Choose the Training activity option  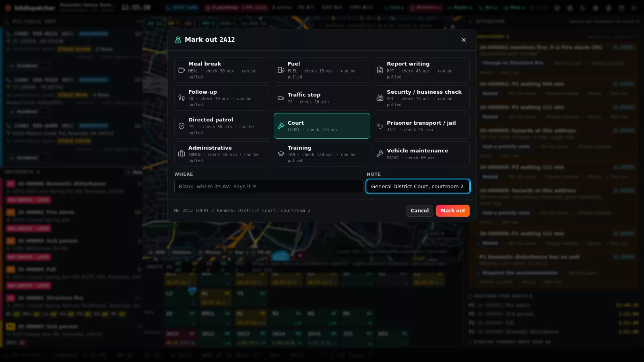pos(322,154)
